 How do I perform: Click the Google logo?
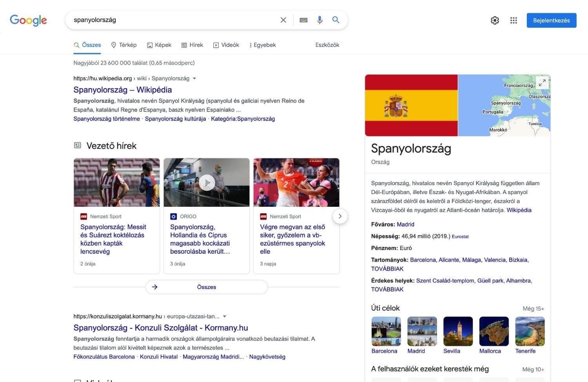28,20
